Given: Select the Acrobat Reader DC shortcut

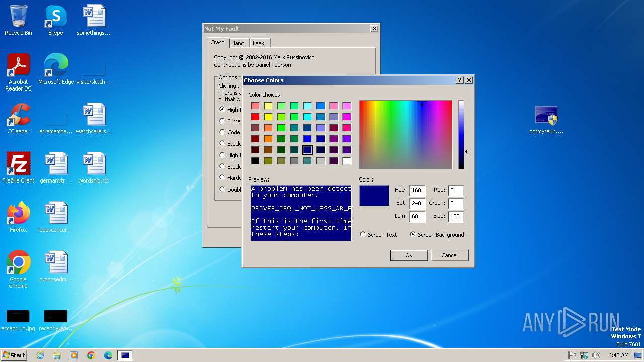Looking at the screenshot, I should 18,72.
